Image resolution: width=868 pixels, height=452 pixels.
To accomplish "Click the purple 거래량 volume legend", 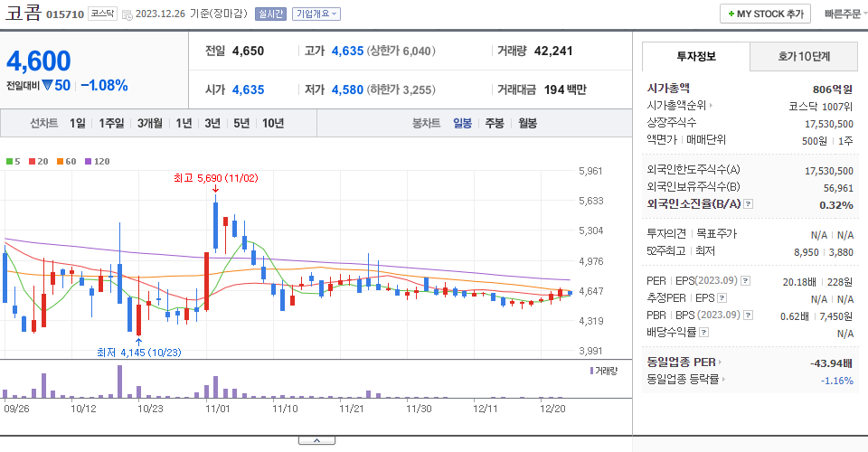I will tap(603, 371).
